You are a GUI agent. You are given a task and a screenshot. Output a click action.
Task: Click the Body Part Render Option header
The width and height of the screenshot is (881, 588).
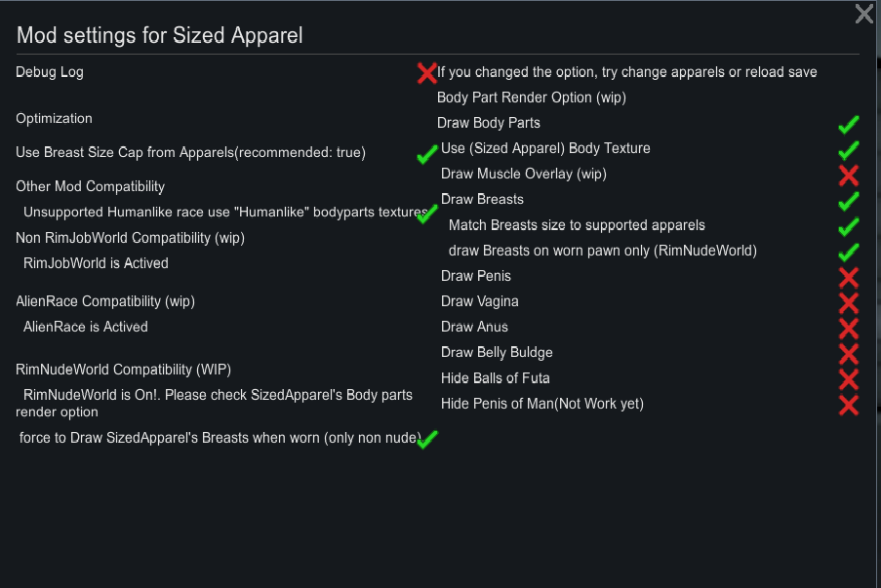531,98
